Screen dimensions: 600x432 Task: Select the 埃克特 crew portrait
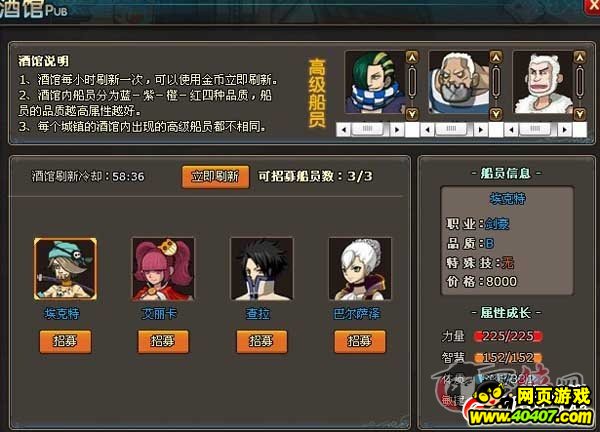click(x=65, y=269)
